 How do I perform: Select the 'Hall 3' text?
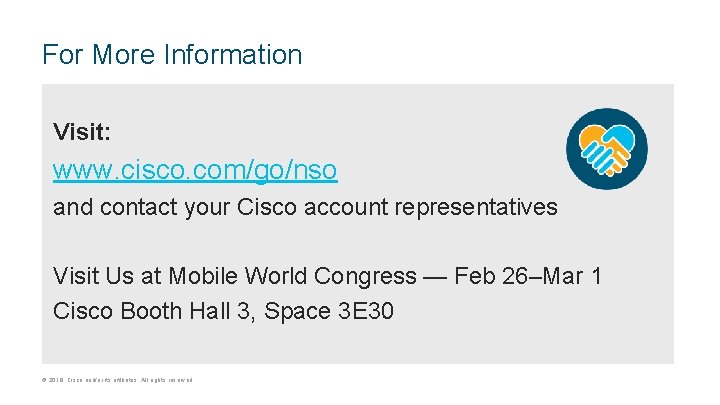220,311
